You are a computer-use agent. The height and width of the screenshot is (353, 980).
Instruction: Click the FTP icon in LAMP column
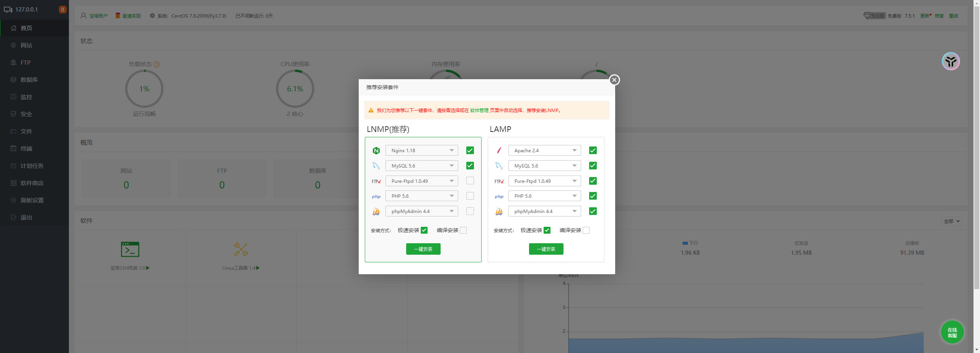tap(499, 181)
